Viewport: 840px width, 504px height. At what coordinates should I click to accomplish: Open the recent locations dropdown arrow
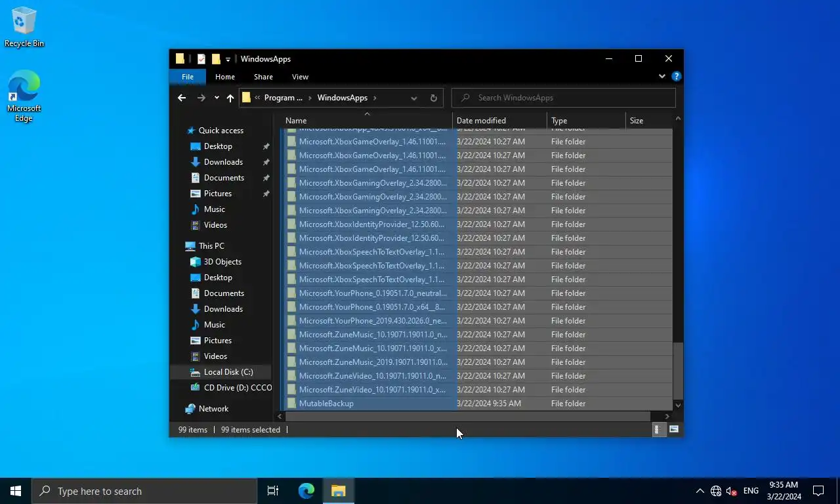pos(217,98)
